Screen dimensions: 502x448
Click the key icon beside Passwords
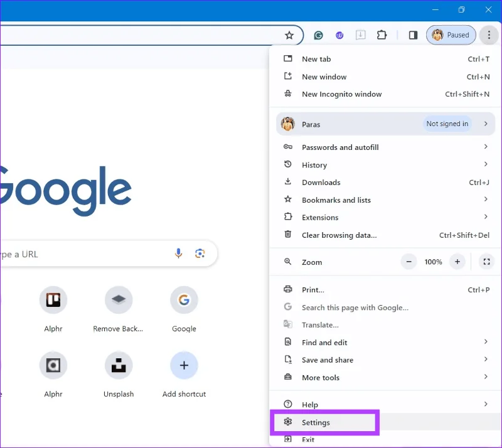click(288, 147)
